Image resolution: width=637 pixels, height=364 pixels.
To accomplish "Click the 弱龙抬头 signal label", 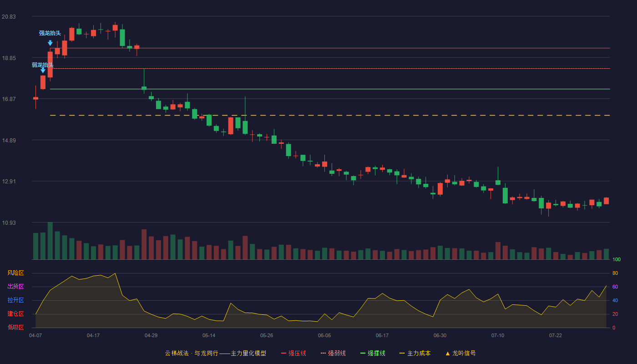I will [43, 65].
